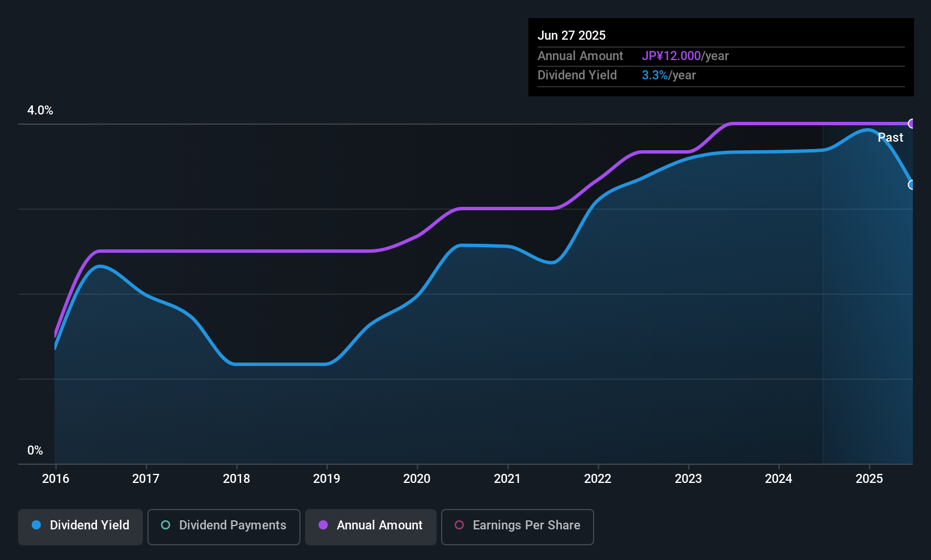Click the 4.0% y-axis label

[x=40, y=111]
